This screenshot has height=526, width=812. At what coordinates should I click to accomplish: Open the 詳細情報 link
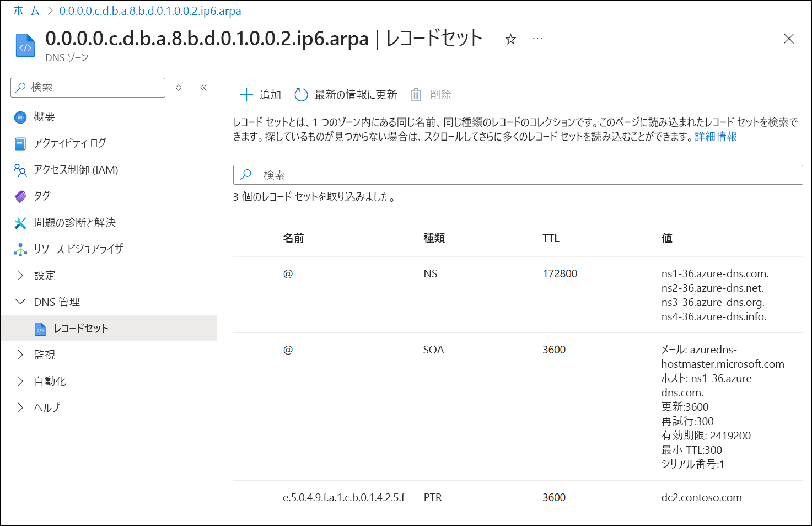716,137
